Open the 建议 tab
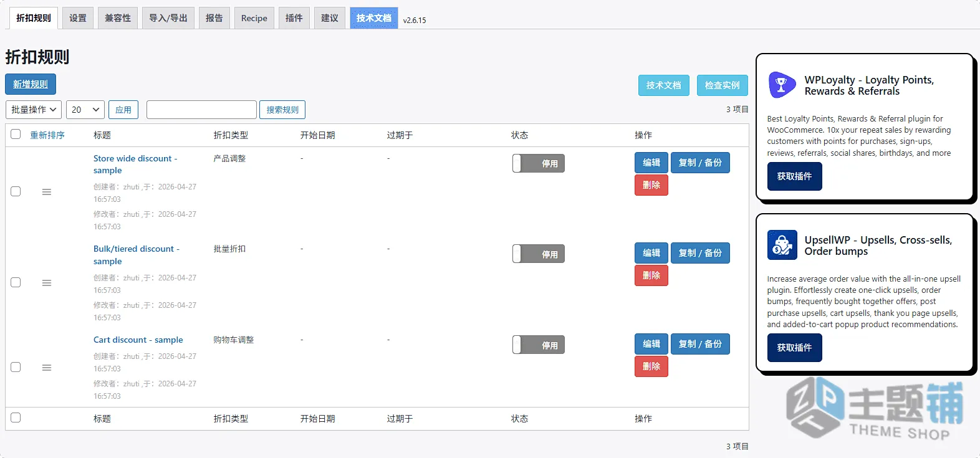The width and height of the screenshot is (980, 458). click(330, 18)
